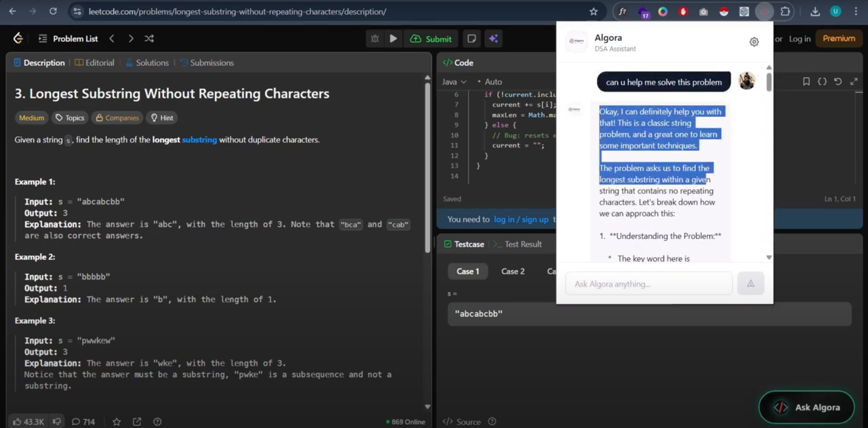Switch to the Editorial tab
This screenshot has height=428, width=868.
95,63
